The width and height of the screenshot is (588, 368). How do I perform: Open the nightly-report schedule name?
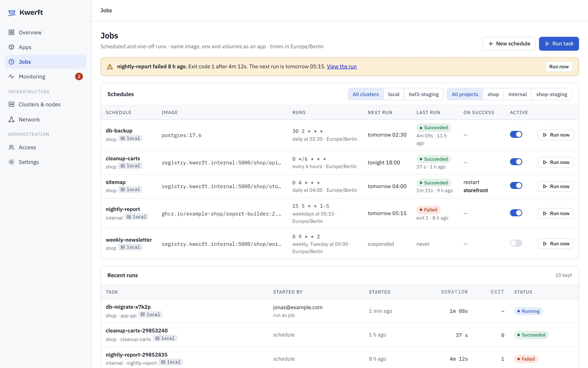[123, 209]
